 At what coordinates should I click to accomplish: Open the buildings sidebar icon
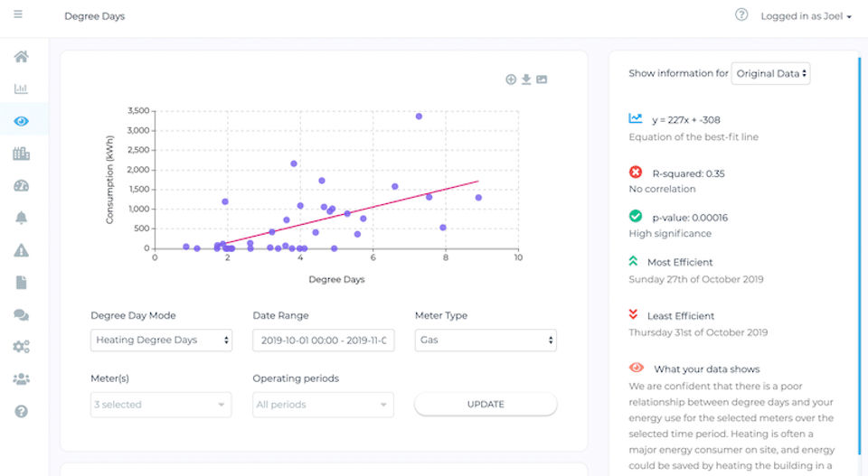coord(21,154)
